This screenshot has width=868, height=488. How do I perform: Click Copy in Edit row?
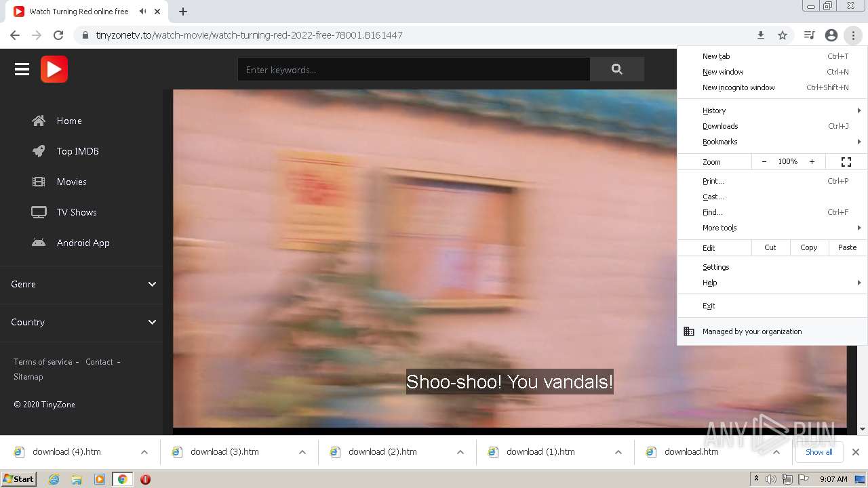pos(809,247)
